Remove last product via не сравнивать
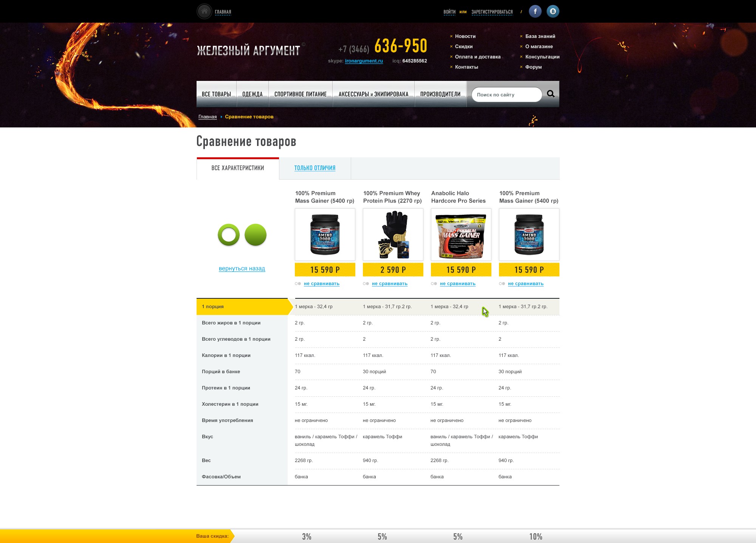Image resolution: width=756 pixels, height=543 pixels. [x=526, y=284]
